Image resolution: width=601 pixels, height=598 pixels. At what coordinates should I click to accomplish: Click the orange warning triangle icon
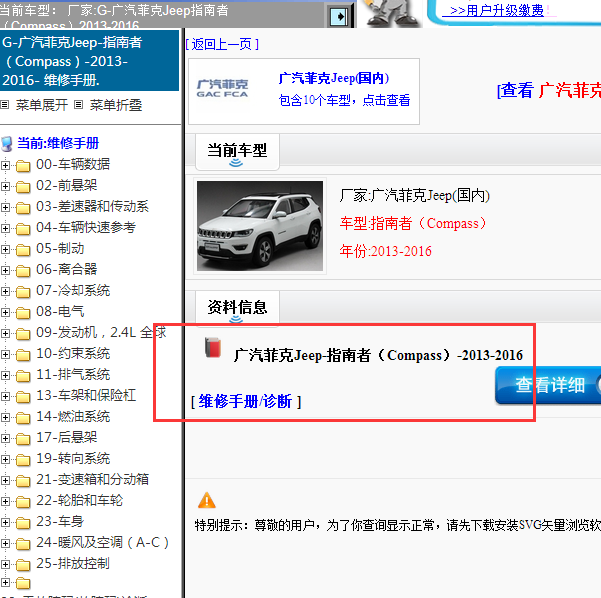point(207,500)
